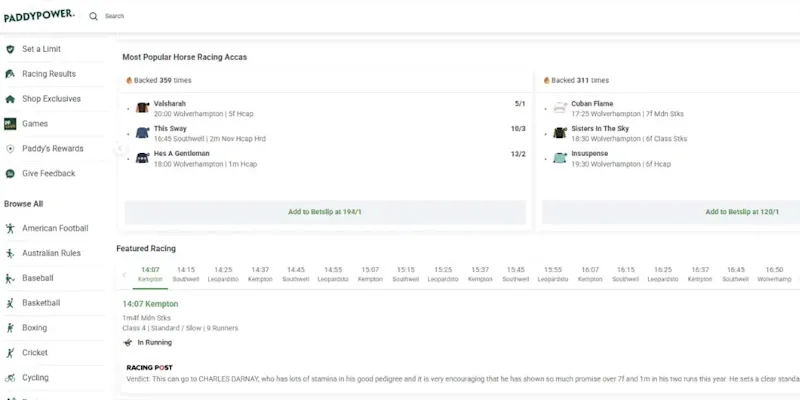This screenshot has width=800, height=400.
Task: Click Cuban Flame jockey silk icon
Action: 560,108
